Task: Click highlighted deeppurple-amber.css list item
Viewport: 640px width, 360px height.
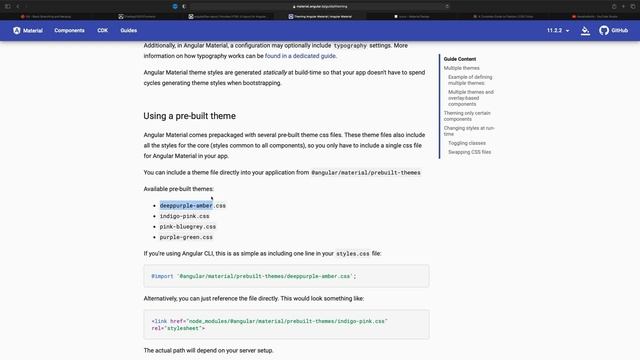Action: [193, 206]
